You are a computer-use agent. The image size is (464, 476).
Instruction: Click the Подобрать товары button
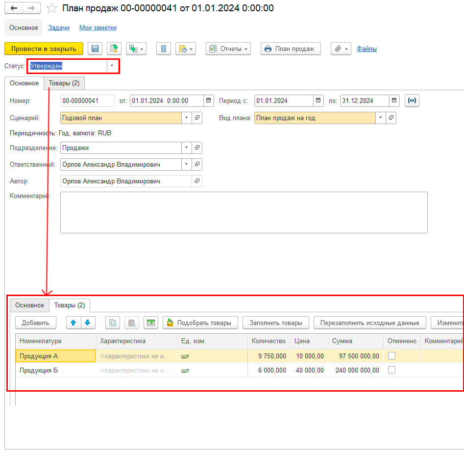click(200, 323)
